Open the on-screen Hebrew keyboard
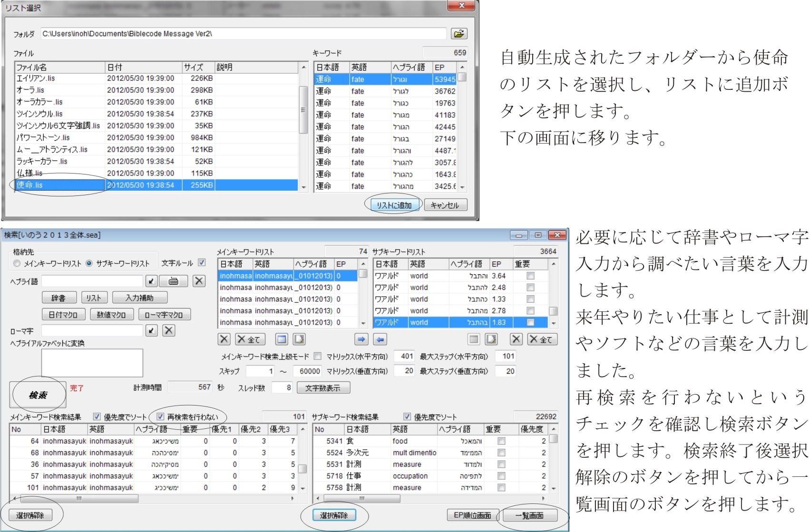Screen dimensions: 809x532 pyautogui.click(x=173, y=281)
